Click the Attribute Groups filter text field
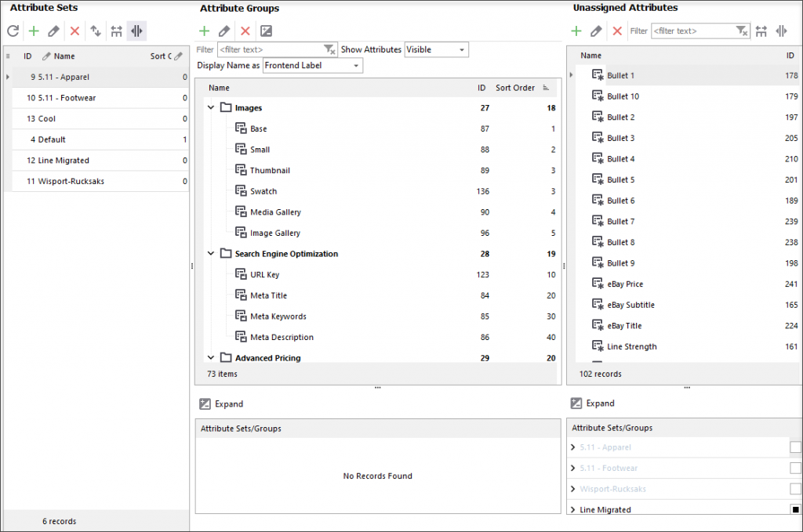The image size is (803, 532). tap(270, 49)
